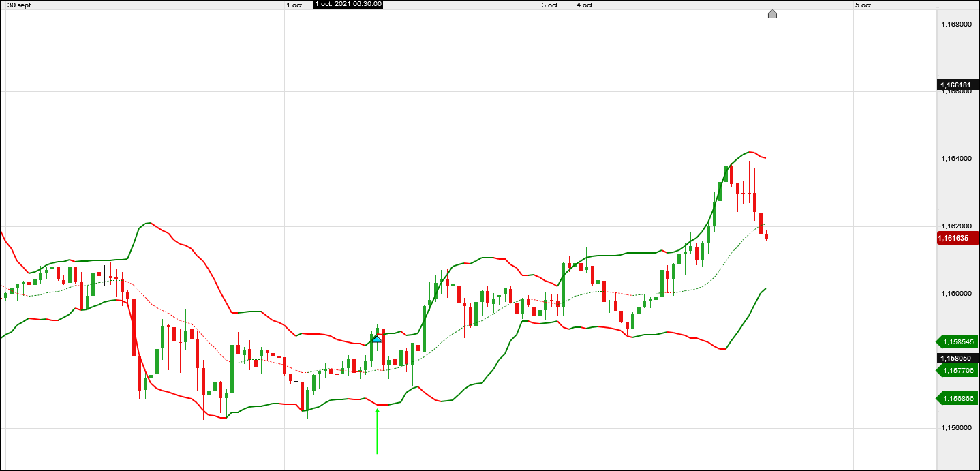
Task: Click the black price label 1,166181
Action: (x=958, y=85)
